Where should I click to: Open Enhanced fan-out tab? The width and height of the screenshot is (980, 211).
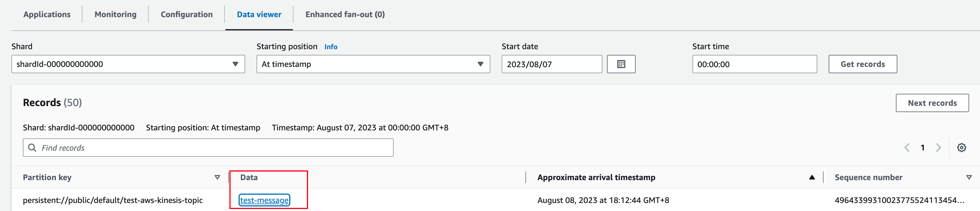pyautogui.click(x=345, y=15)
